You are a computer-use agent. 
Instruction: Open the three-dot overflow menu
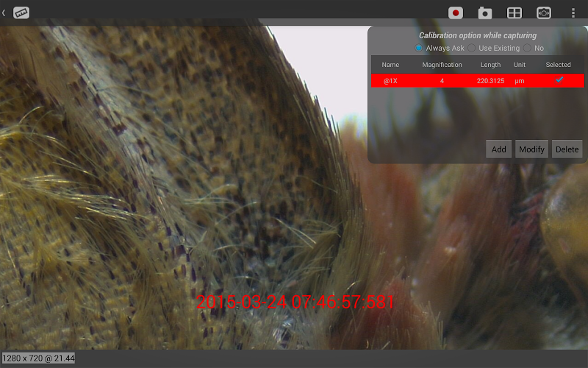(x=573, y=13)
